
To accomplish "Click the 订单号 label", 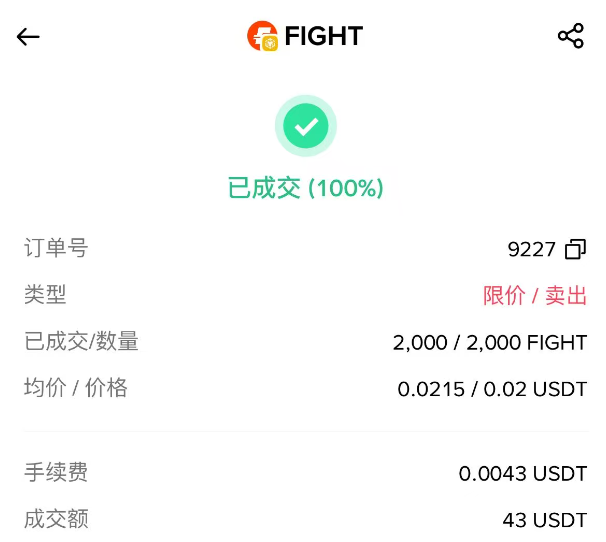I will point(56,248).
